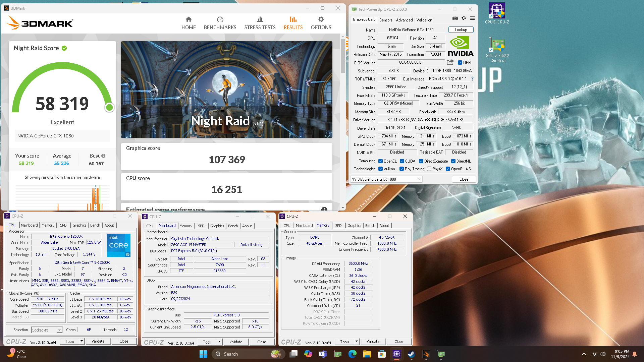Click the Lookup button in GPU-Z
The image size is (644, 362).
tap(461, 30)
